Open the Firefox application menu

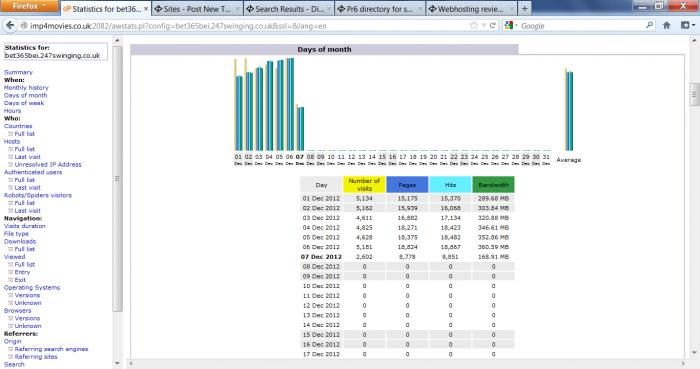coord(29,6)
